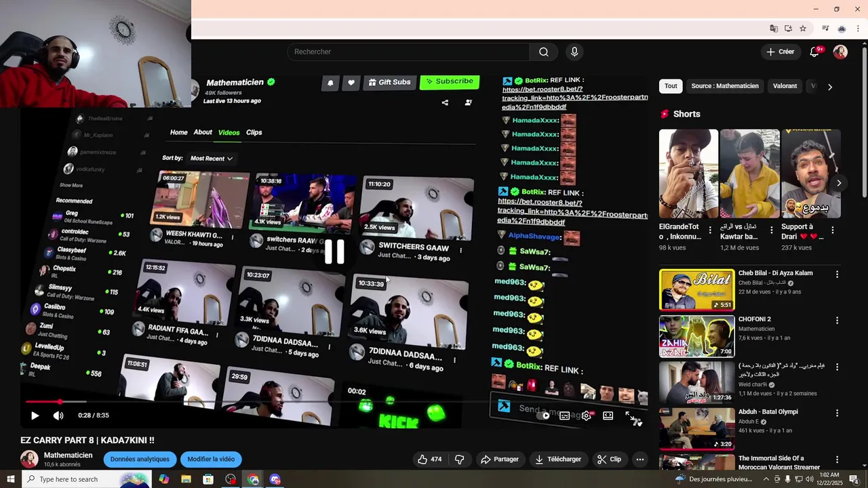868x488 pixels.
Task: Click the YouTube search magnifier button
Action: [x=543, y=52]
